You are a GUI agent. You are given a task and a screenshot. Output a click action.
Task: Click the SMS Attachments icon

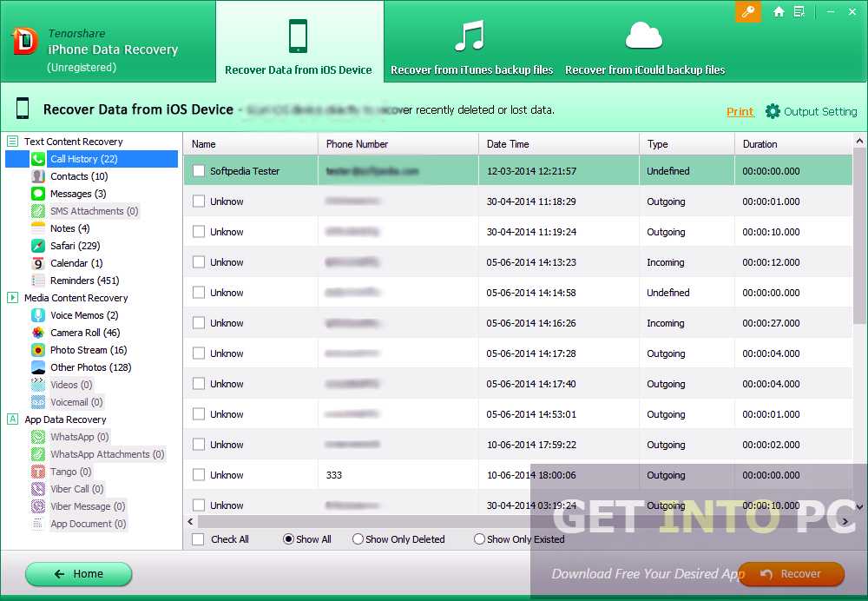pos(38,211)
